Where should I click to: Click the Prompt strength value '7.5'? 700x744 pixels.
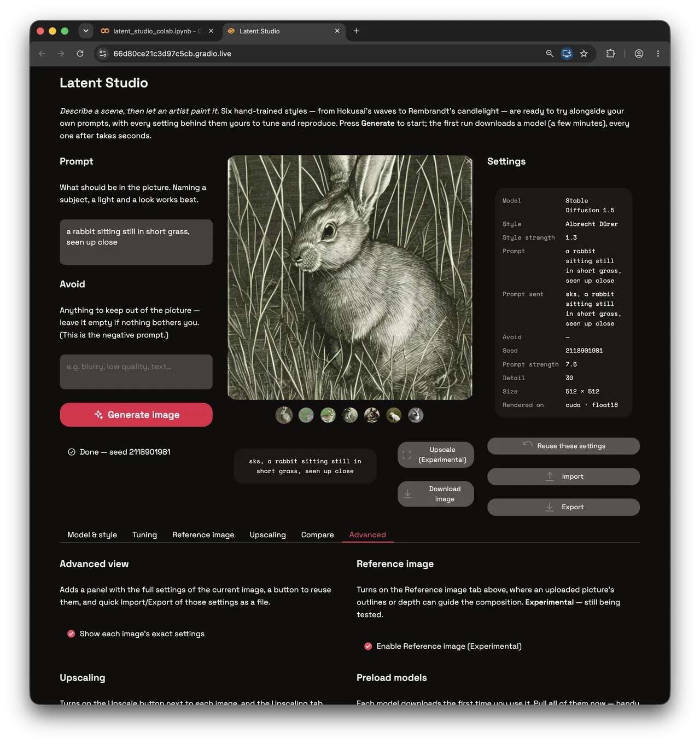[571, 364]
